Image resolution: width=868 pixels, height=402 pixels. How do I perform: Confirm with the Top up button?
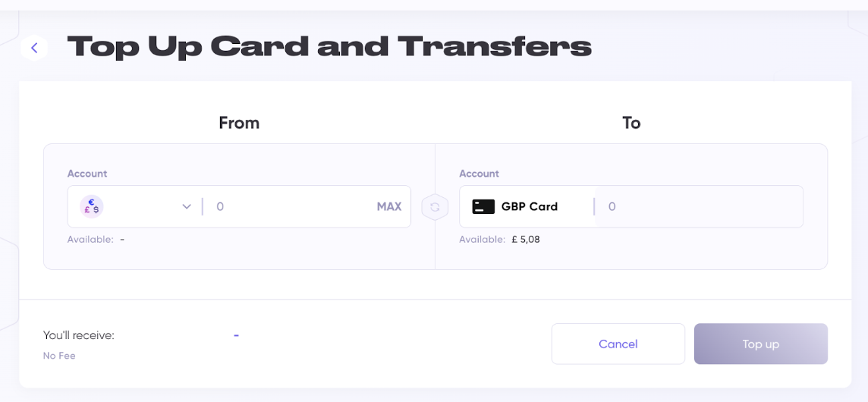760,344
